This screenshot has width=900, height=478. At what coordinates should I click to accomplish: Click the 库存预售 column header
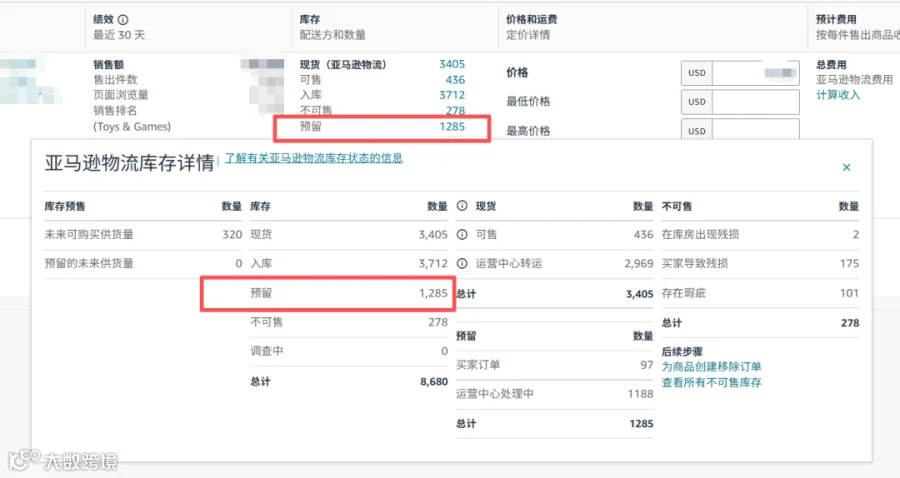[65, 206]
